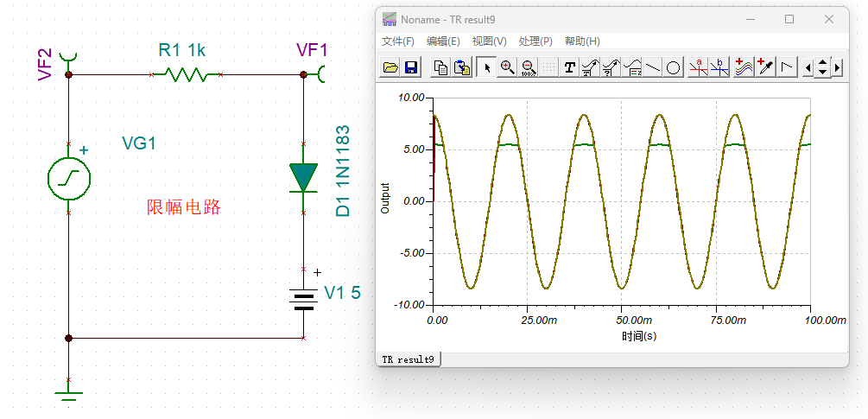Switch to the TR result9 tab
The width and height of the screenshot is (868, 419).
point(409,359)
